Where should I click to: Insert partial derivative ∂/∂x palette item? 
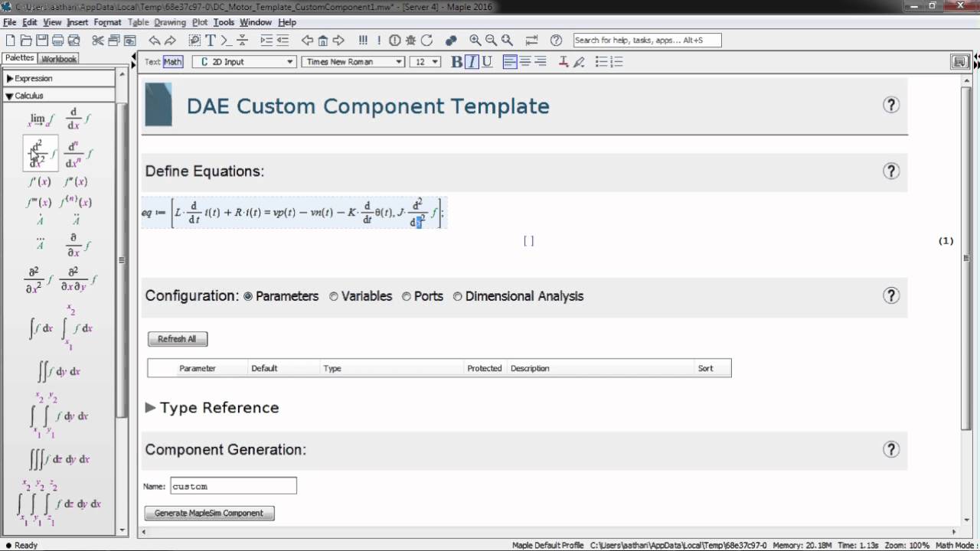(78, 244)
